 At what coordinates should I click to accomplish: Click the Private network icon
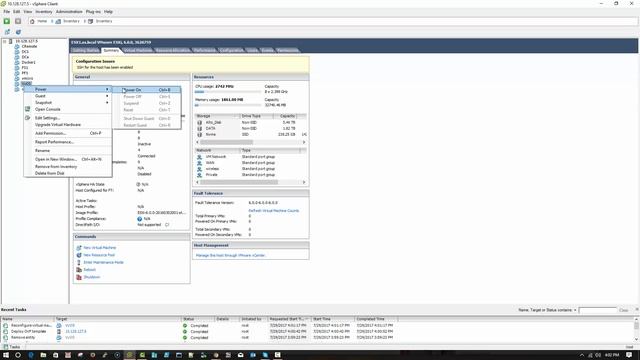click(200, 175)
